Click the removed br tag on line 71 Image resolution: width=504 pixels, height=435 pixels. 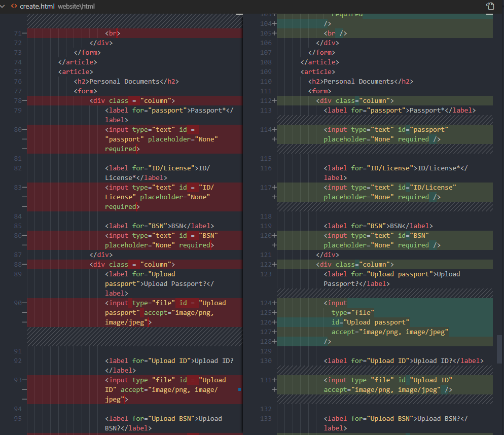tap(113, 33)
